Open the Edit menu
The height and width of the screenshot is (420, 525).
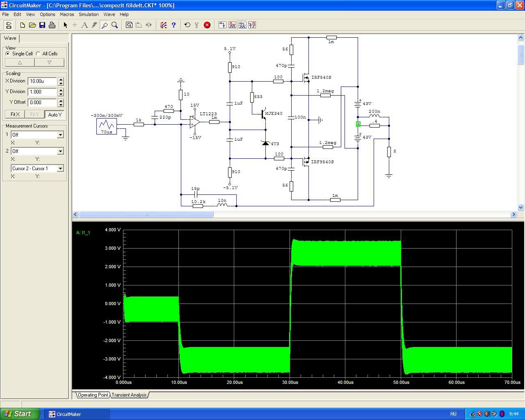[x=17, y=14]
